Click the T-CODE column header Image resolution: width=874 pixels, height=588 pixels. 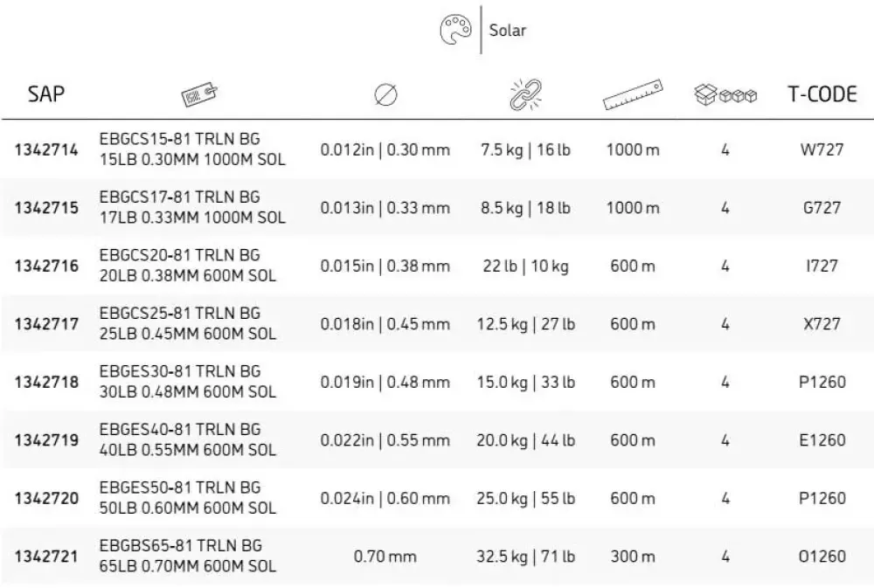point(822,94)
